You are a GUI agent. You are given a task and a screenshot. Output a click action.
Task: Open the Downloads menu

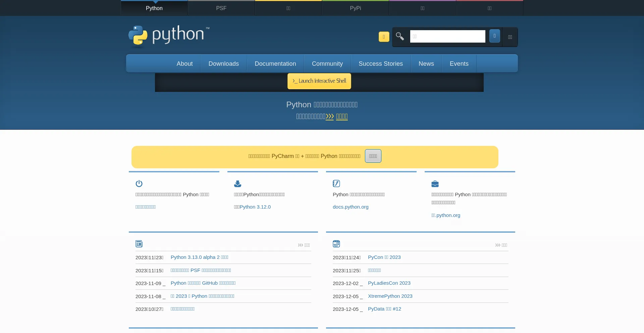pyautogui.click(x=224, y=64)
